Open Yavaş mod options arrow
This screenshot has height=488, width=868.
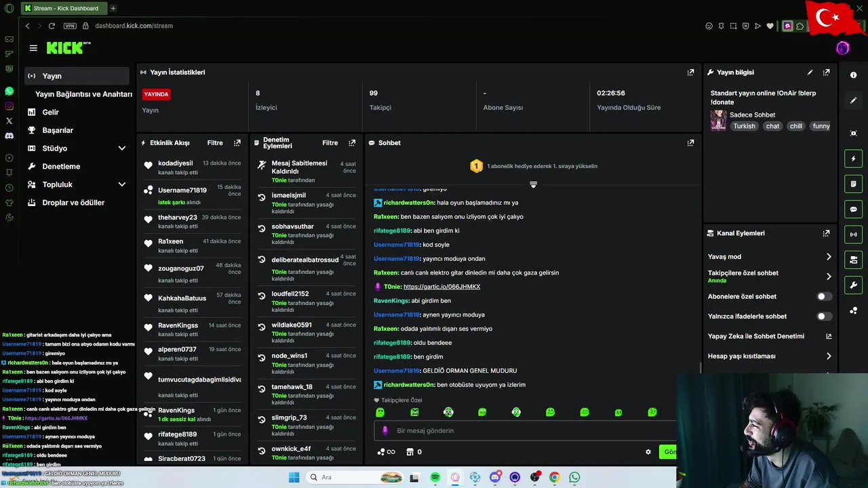tap(828, 257)
